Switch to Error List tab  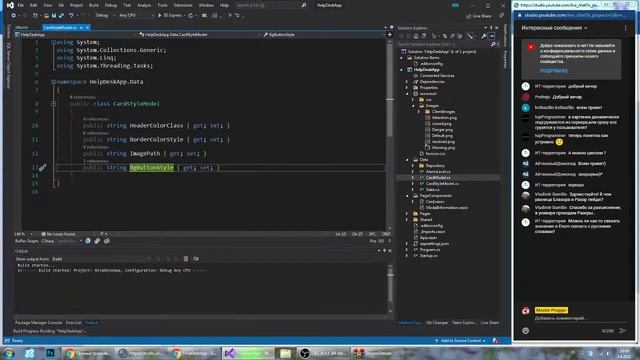(x=73, y=323)
